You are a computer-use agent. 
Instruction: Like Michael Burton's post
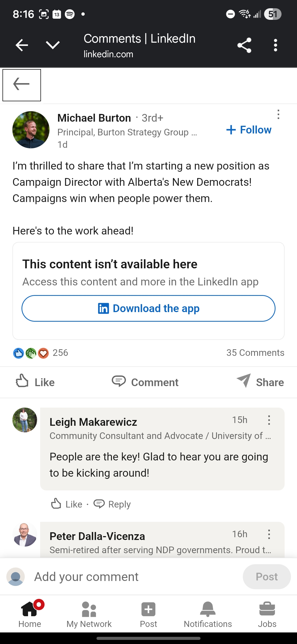coord(35,382)
